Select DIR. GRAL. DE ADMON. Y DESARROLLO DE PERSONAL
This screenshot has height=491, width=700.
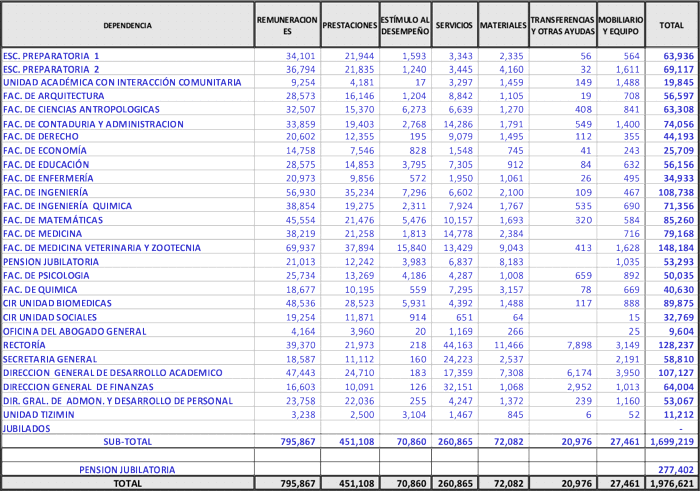[118, 401]
